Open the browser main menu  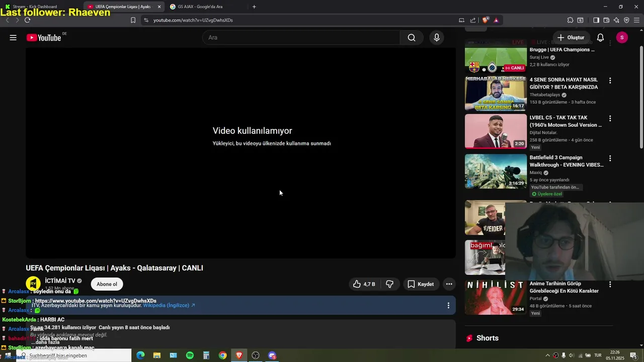[x=637, y=20]
